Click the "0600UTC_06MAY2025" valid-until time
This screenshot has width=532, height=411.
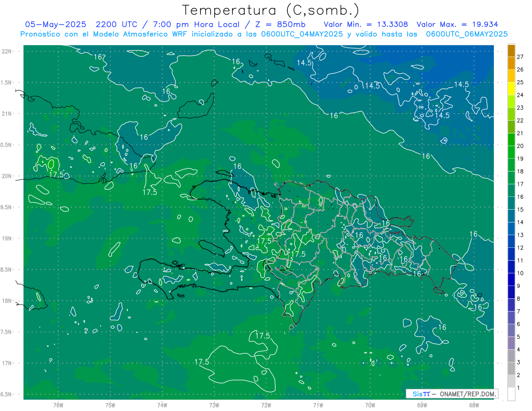[467, 34]
